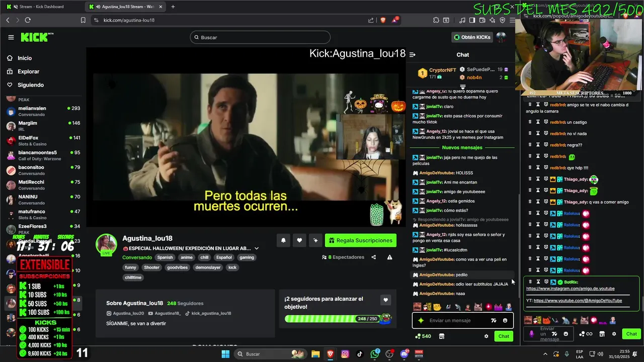Click Nuevos mensajes divider in chat
Screen dimensions: 644x362
tap(462, 147)
